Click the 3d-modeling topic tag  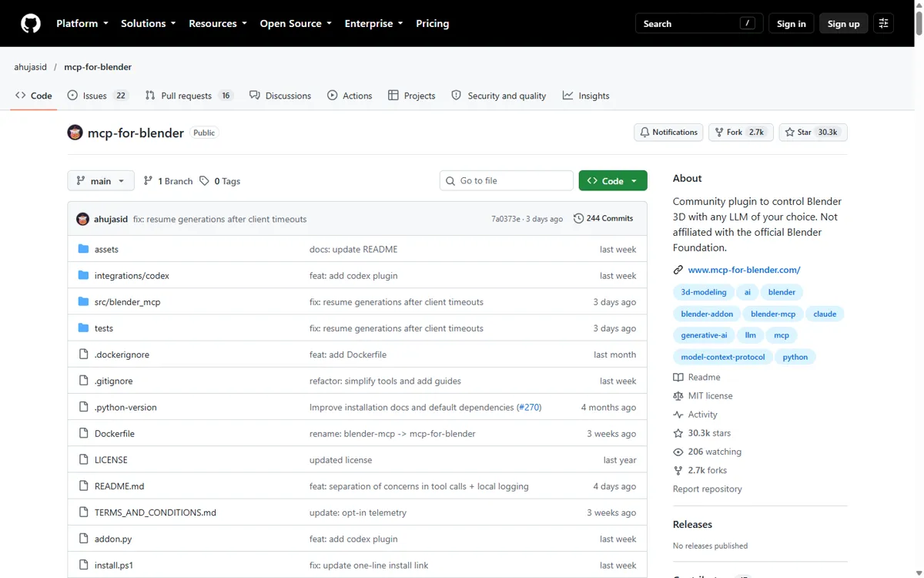(x=704, y=292)
